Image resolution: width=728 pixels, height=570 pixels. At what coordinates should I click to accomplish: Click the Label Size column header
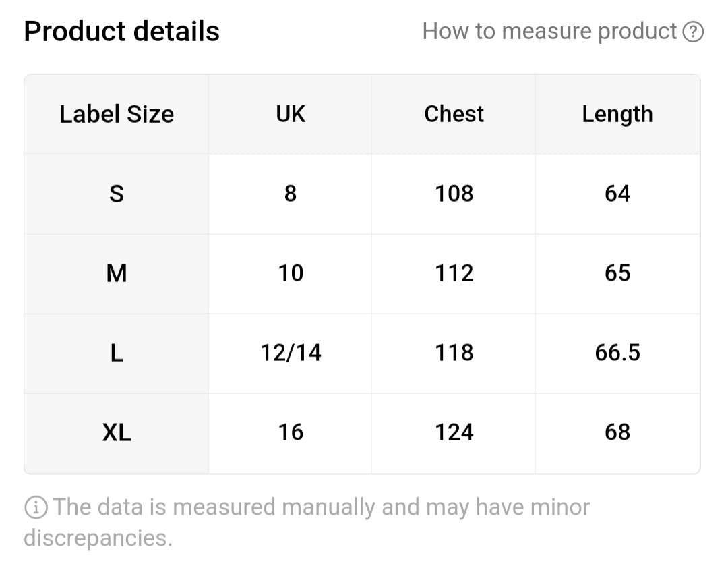point(117,114)
